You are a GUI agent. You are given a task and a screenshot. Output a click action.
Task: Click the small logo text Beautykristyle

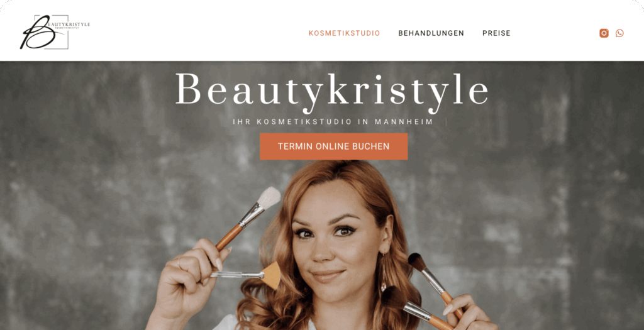pyautogui.click(x=69, y=25)
